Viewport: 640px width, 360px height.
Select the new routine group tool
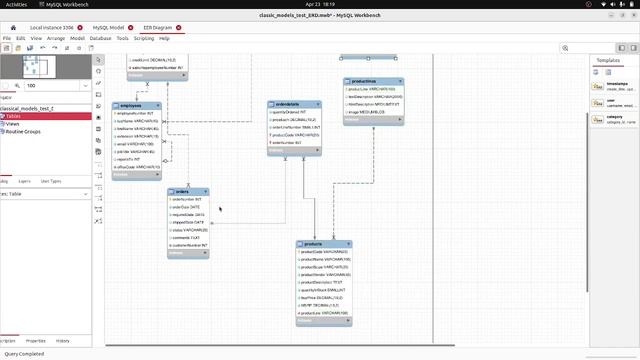[98, 152]
